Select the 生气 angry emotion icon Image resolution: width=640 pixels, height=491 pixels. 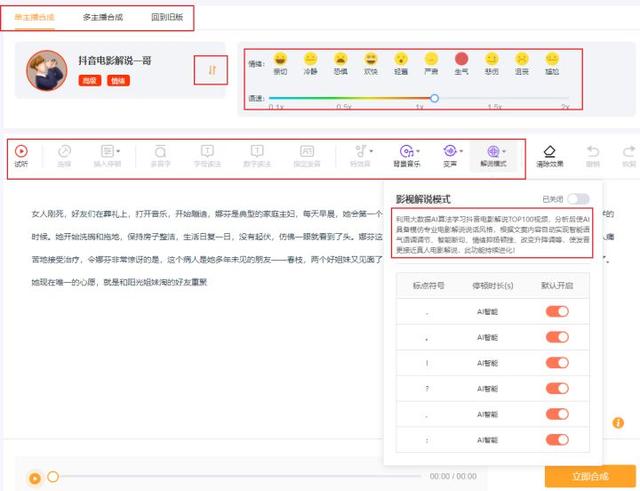[461, 60]
